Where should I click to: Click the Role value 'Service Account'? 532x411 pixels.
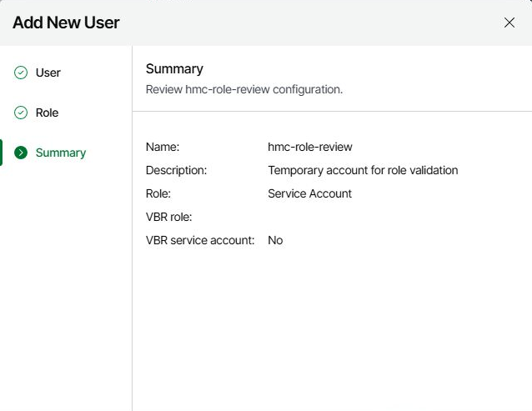click(309, 193)
